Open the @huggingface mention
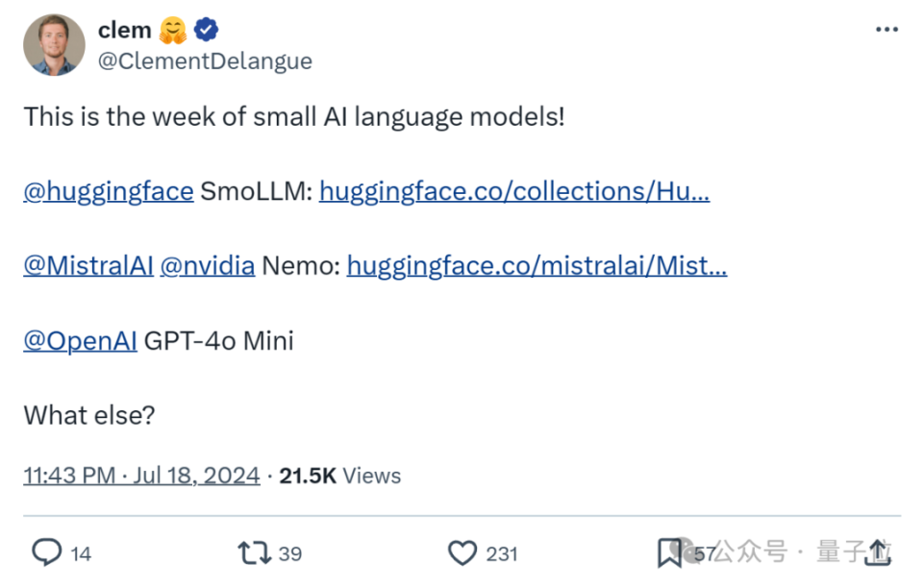 click(x=109, y=192)
